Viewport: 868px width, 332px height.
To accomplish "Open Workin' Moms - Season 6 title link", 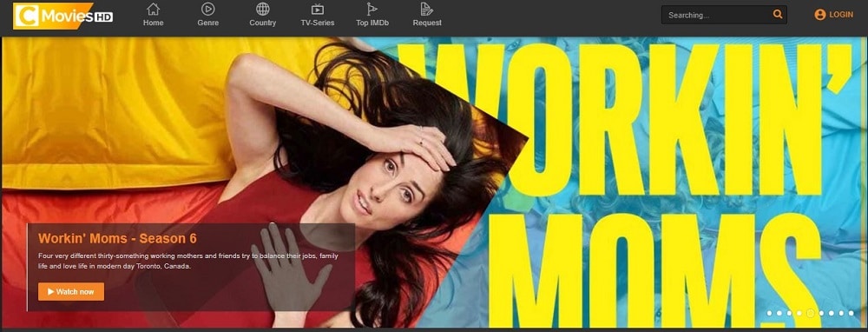I will 117,239.
